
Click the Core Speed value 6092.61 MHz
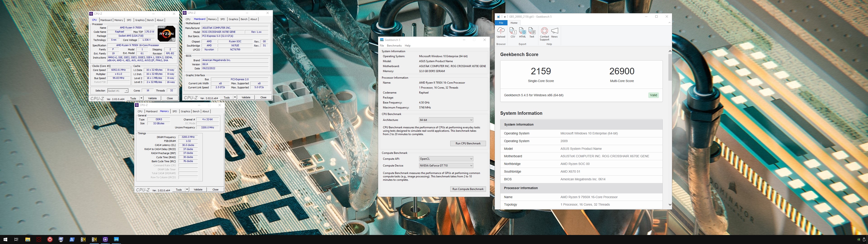coord(118,70)
